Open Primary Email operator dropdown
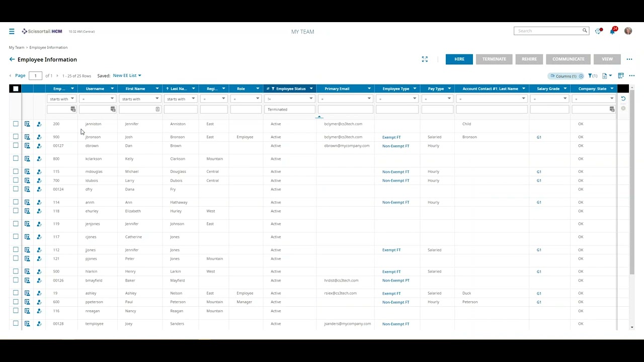The width and height of the screenshot is (644, 362). (x=345, y=99)
